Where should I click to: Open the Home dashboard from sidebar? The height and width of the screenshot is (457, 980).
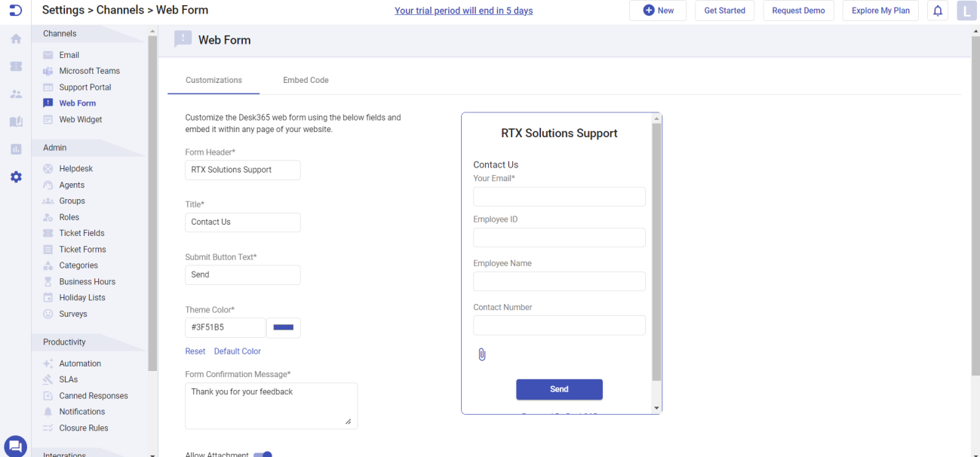pos(15,38)
